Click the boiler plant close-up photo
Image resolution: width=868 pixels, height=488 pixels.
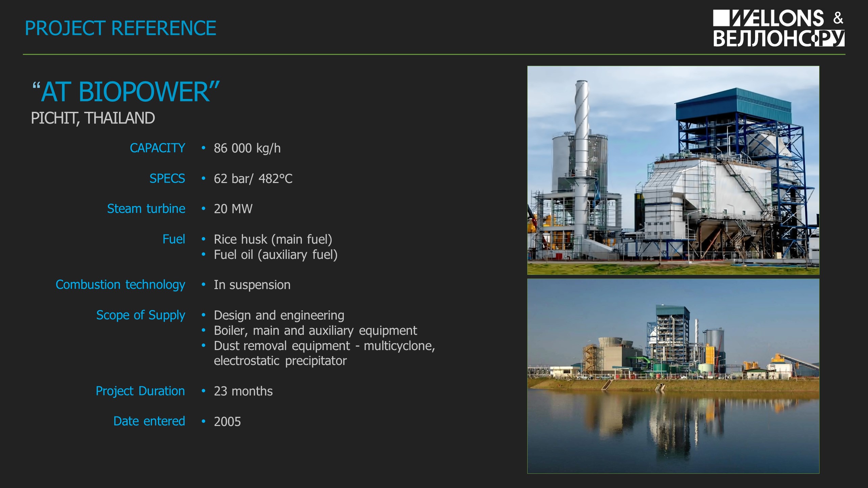coord(673,170)
